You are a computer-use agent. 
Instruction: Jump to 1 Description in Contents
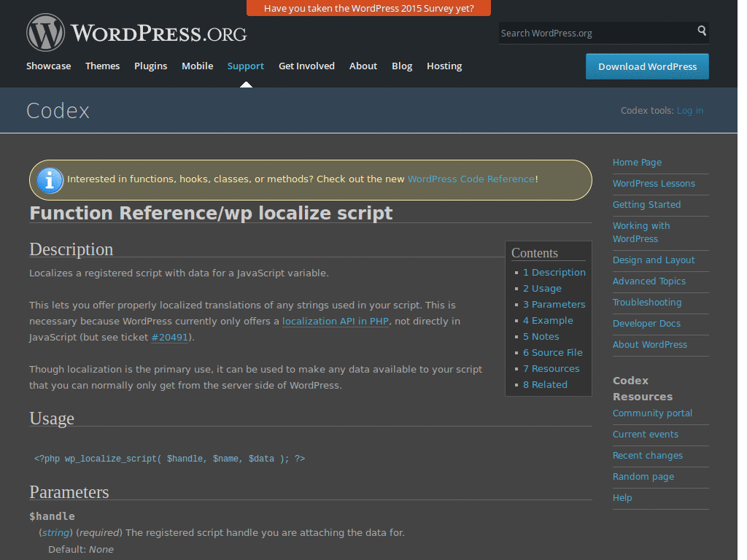[x=554, y=273]
